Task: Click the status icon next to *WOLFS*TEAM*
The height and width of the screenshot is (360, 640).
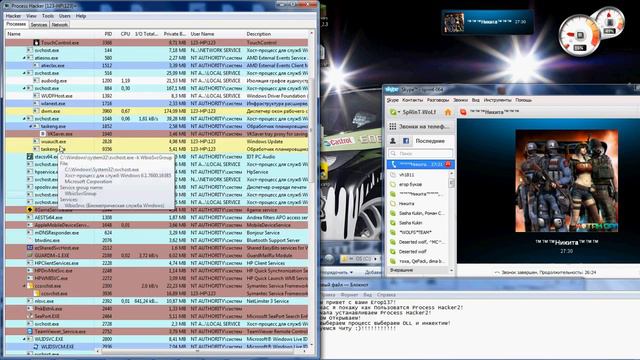Action: click(x=393, y=232)
